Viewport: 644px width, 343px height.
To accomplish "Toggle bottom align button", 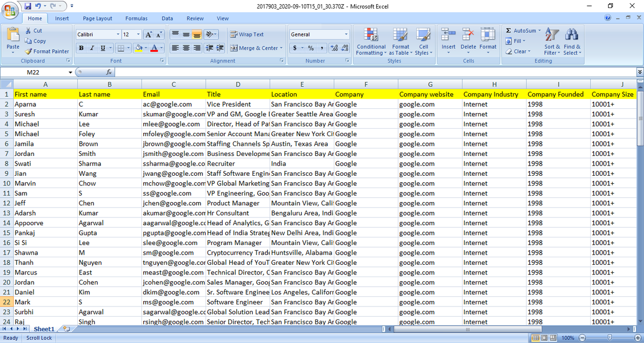I will pyautogui.click(x=197, y=34).
